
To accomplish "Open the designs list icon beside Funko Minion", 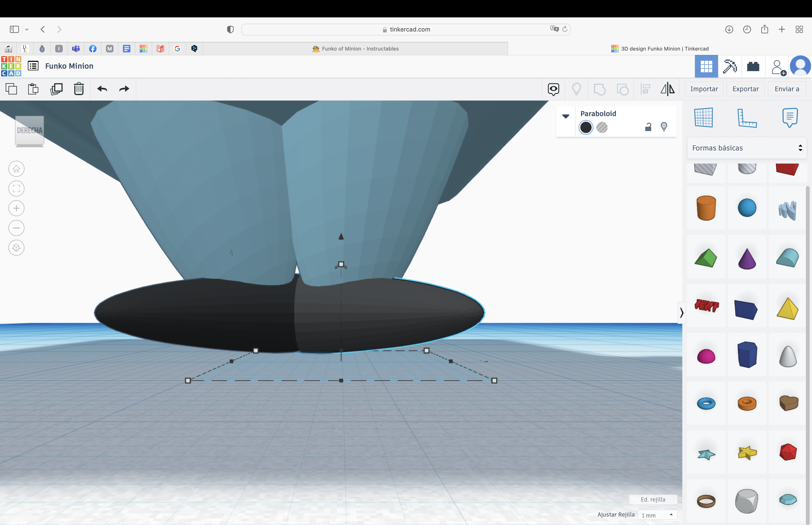I will [33, 66].
